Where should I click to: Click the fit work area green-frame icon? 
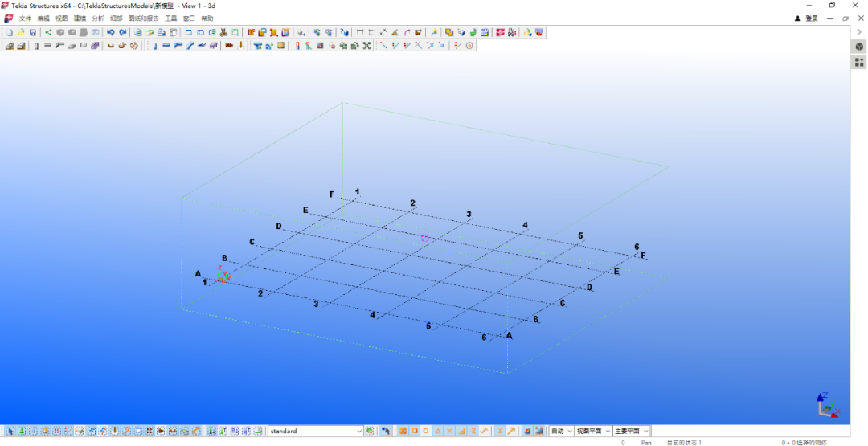(x=235, y=33)
